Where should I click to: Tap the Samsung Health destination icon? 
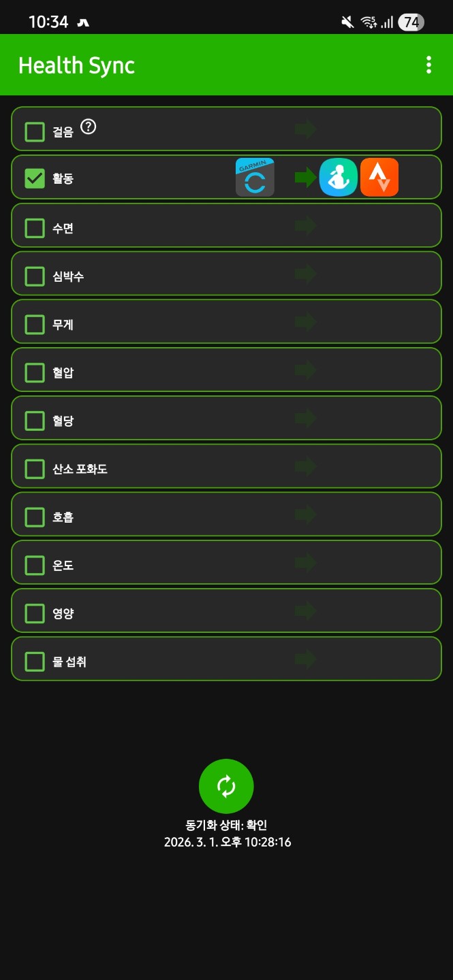tap(339, 178)
